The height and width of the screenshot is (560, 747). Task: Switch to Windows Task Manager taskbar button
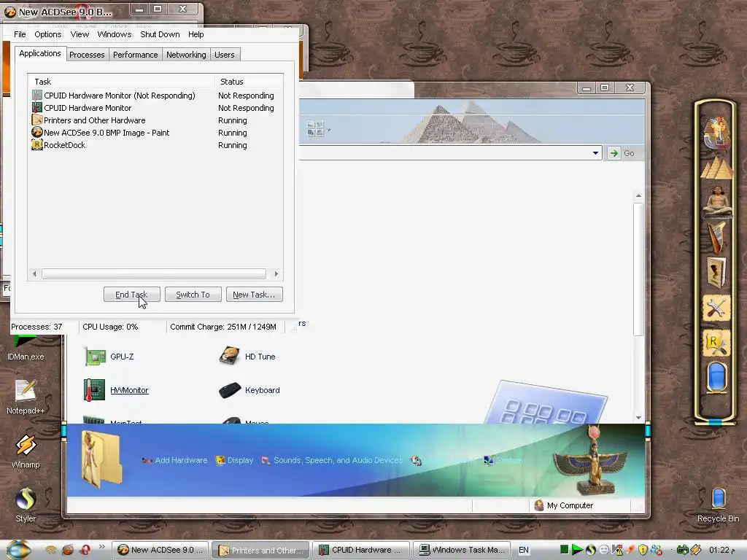pyautogui.click(x=462, y=550)
